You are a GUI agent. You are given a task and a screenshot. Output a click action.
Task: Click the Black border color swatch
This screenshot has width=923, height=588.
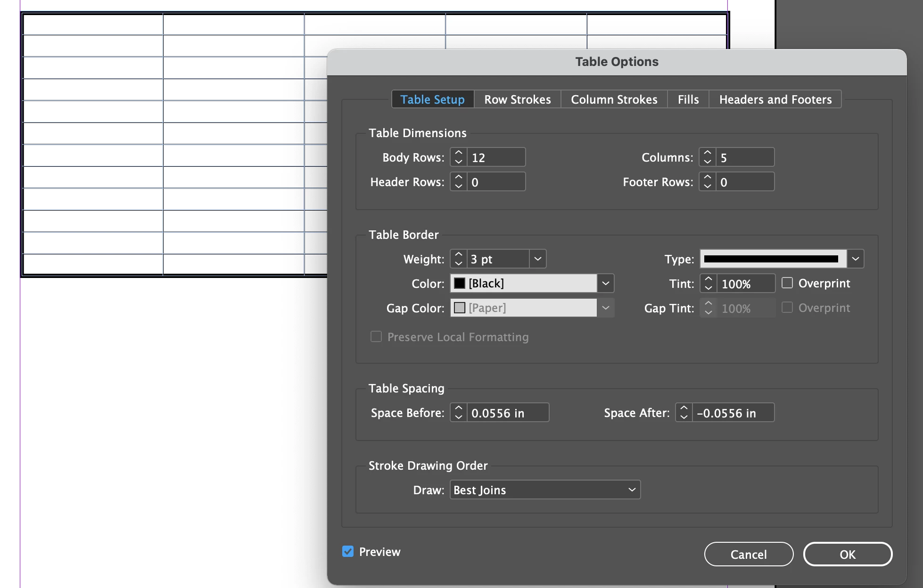coord(460,283)
